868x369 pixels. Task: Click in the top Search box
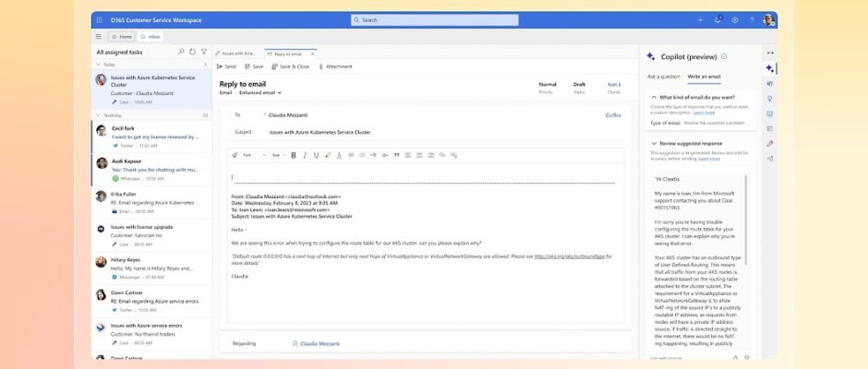pos(435,20)
